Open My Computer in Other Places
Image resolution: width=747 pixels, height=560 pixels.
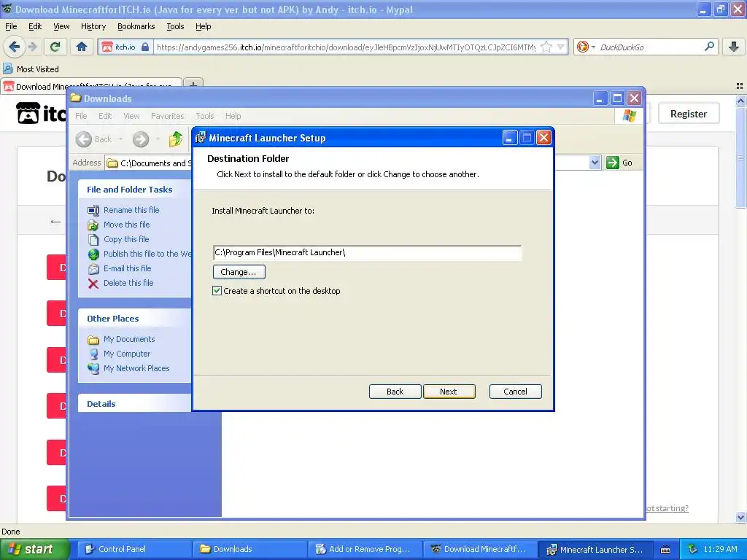[127, 354]
